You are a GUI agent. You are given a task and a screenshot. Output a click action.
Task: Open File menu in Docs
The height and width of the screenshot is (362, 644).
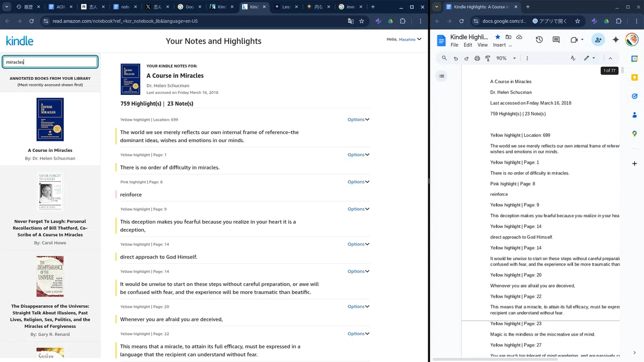click(455, 45)
